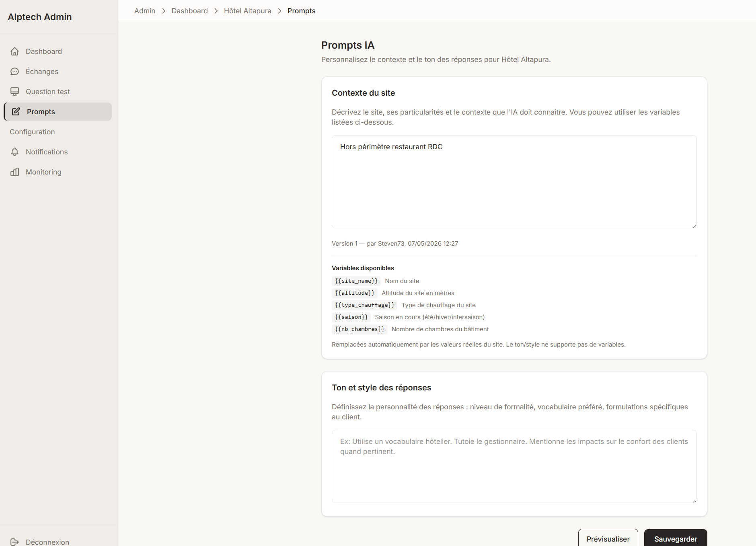Image resolution: width=756 pixels, height=546 pixels.
Task: Click the Déconnexion logout icon
Action: [x=15, y=542]
